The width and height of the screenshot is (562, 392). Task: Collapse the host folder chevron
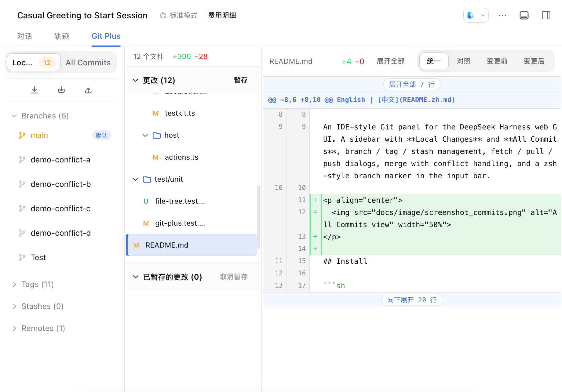coord(145,135)
